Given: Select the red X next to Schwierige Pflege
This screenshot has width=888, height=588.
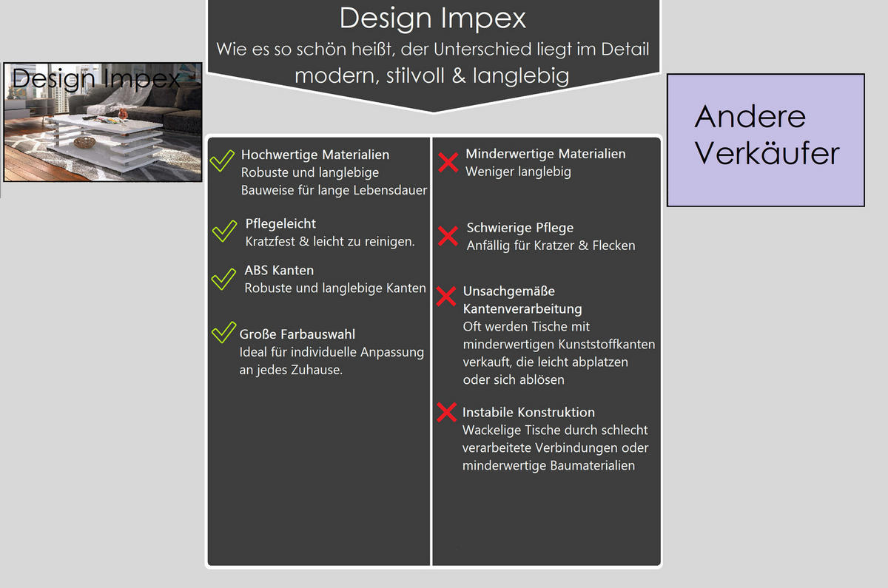Looking at the screenshot, I should click(448, 236).
